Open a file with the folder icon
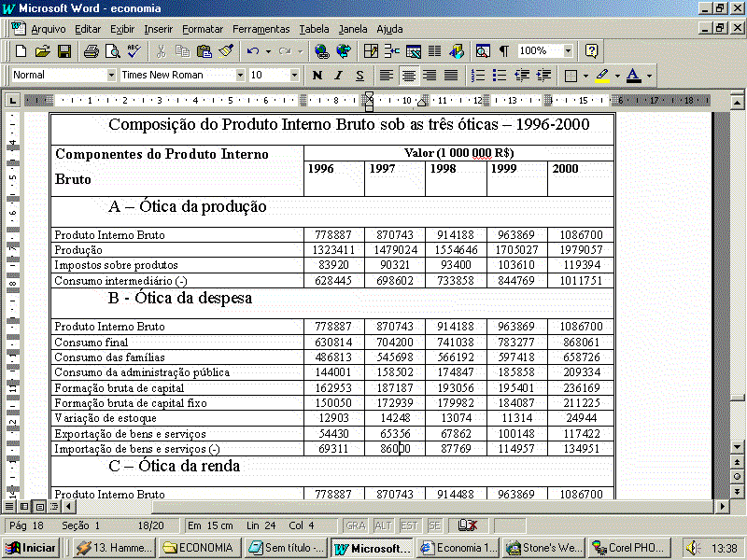747x560 pixels. [42, 51]
